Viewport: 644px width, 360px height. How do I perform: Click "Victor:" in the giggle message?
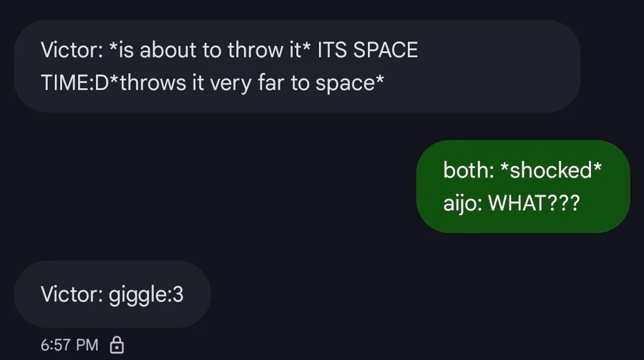[x=71, y=294]
